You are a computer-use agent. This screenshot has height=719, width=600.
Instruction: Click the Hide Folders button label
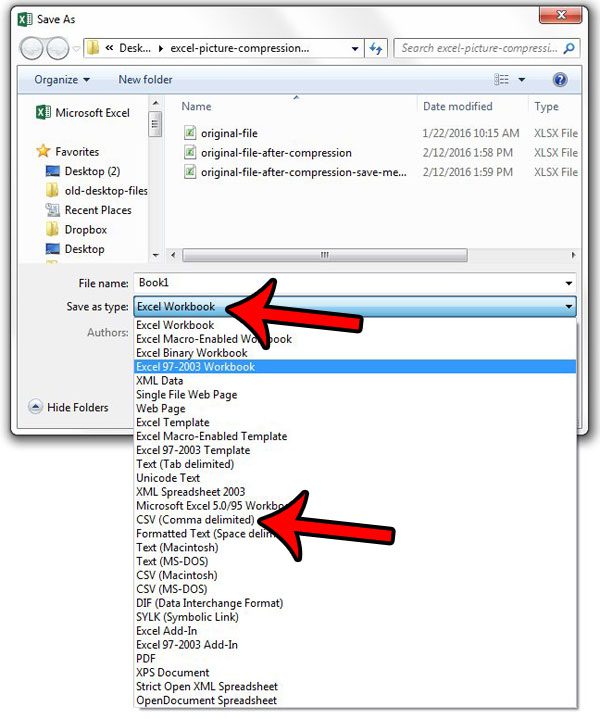(78, 407)
